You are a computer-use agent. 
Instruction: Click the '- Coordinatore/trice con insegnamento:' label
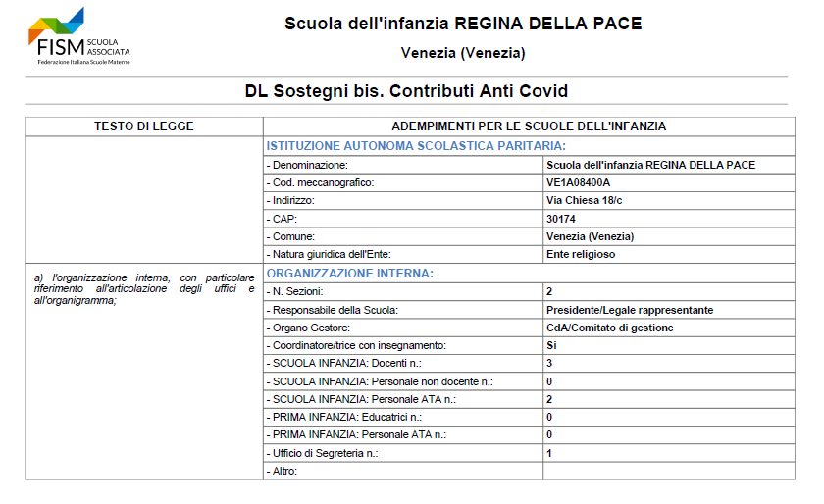tap(356, 346)
